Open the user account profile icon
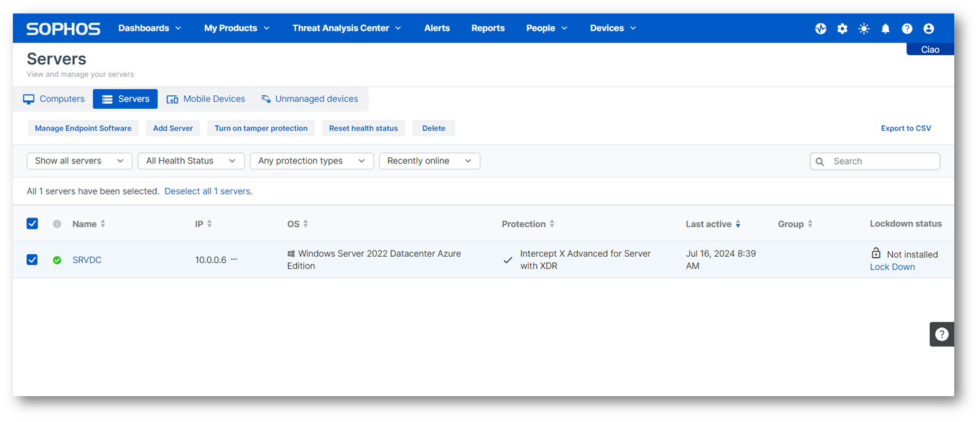 [x=928, y=29]
